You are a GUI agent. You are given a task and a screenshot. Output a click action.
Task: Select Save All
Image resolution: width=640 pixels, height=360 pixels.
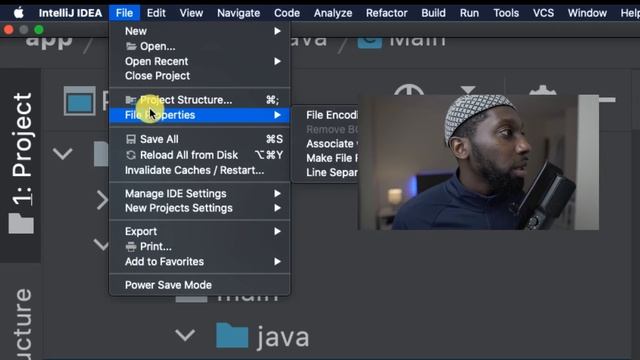coord(200,139)
